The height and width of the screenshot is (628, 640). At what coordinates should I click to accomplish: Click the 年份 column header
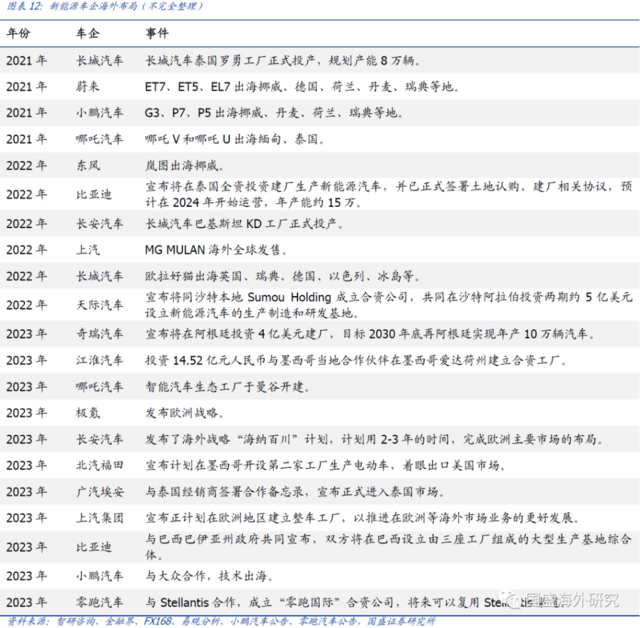click(18, 33)
